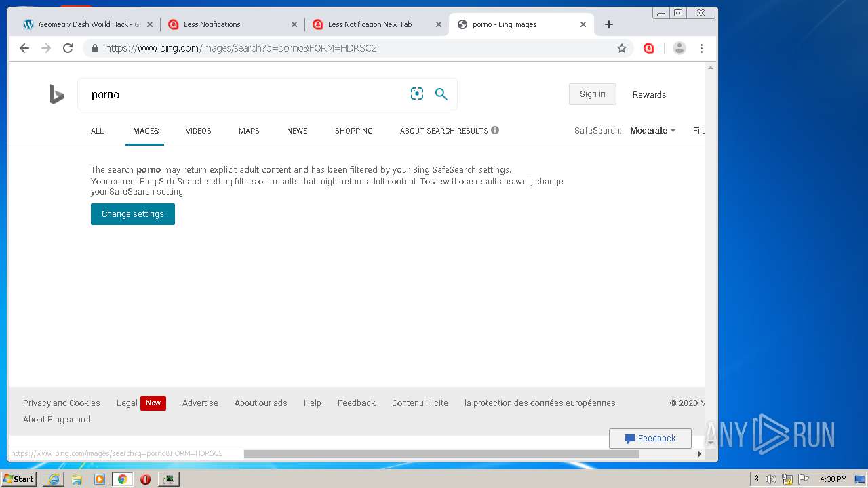Click the scroll right arrow
The height and width of the screenshot is (488, 868).
coord(700,454)
